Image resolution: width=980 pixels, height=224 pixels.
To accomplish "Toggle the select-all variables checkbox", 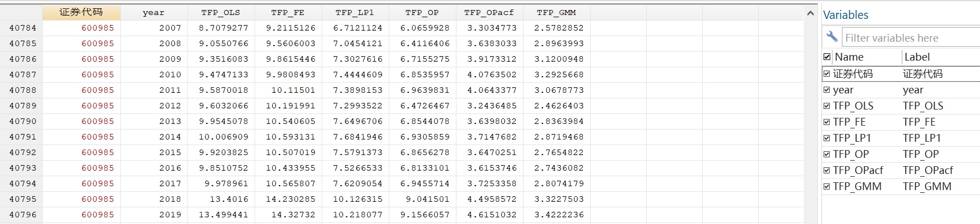I will (x=827, y=57).
